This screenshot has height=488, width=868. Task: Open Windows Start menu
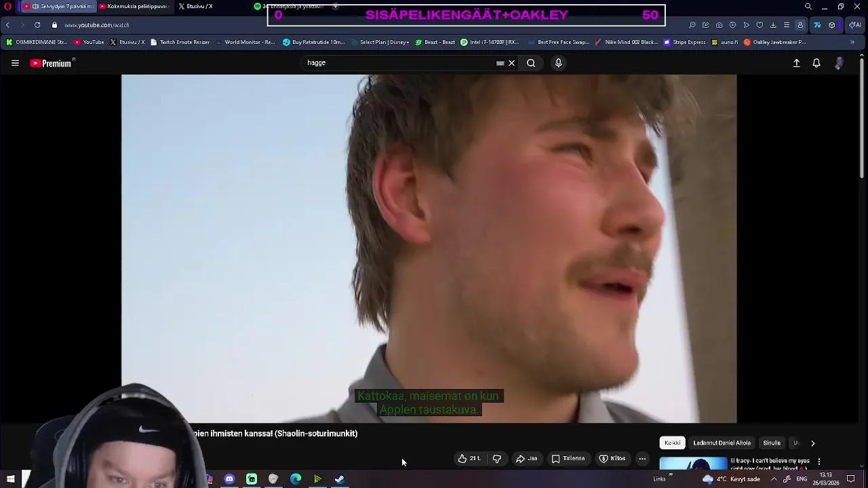click(10, 479)
